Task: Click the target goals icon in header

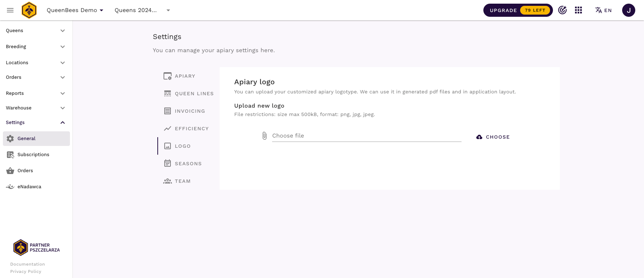Action: click(562, 10)
